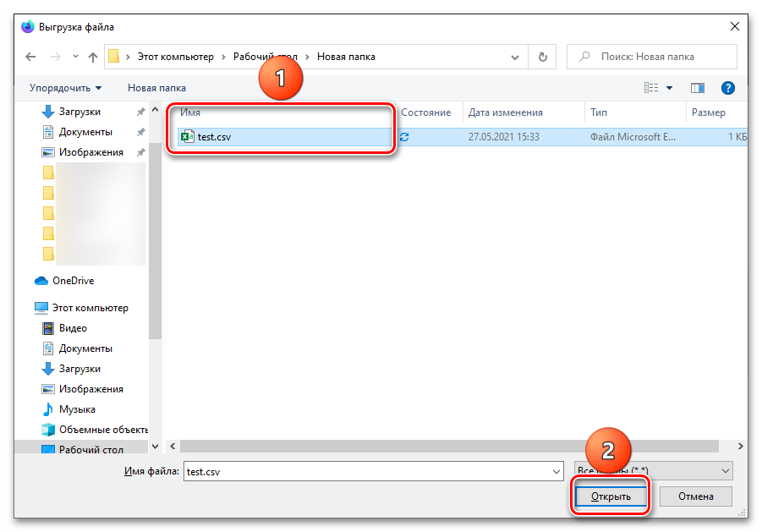Open OneDrive in the navigation pane
This screenshot has height=532, width=762.
coord(73,281)
